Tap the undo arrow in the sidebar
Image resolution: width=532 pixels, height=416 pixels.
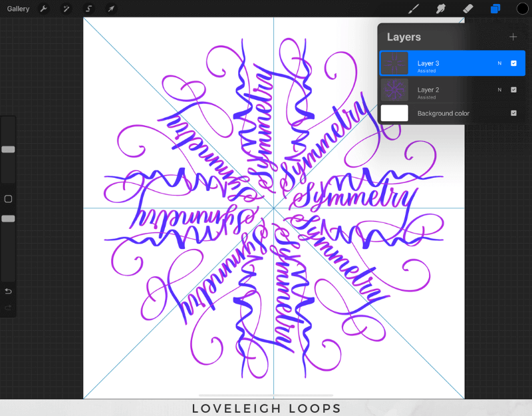tap(8, 291)
